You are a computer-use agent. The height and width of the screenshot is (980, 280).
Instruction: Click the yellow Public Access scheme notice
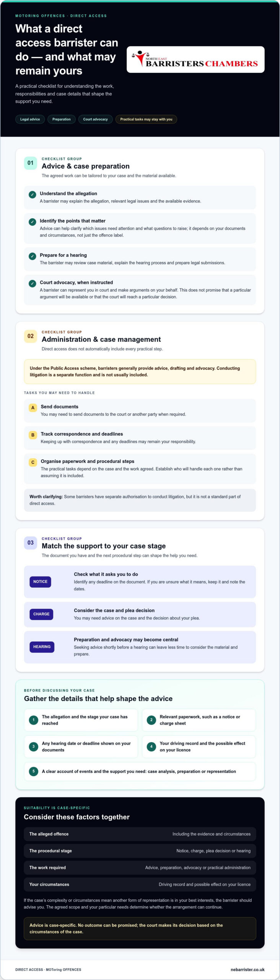coord(140,372)
